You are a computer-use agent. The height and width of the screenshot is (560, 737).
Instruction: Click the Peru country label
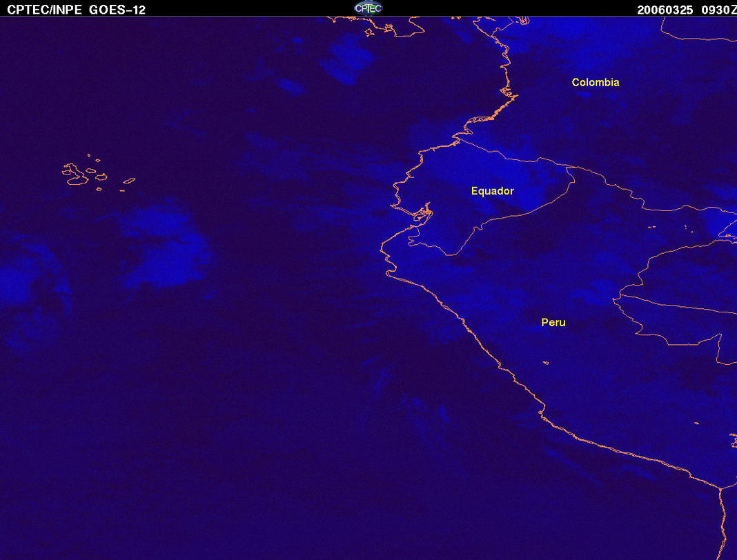pyautogui.click(x=553, y=322)
